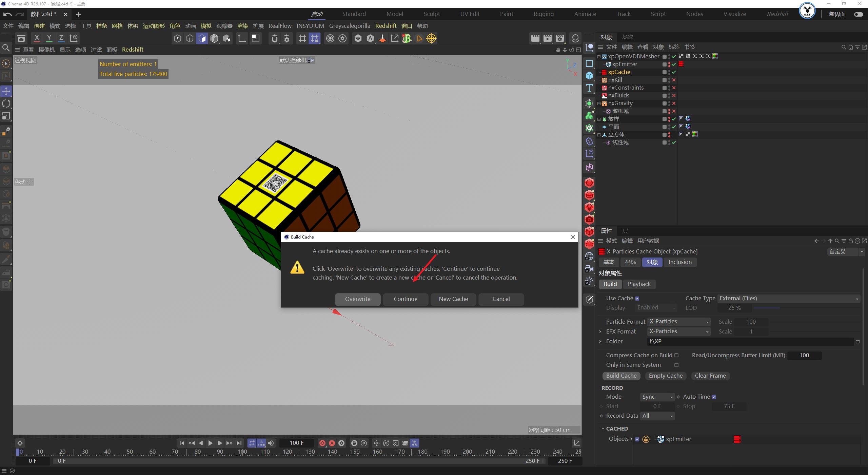Click the Cube primitive icon in the toolbar
This screenshot has width=868, height=475.
coord(214,38)
